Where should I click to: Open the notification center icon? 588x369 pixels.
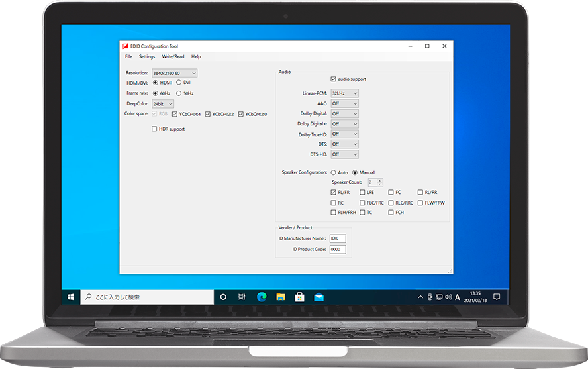click(x=497, y=297)
